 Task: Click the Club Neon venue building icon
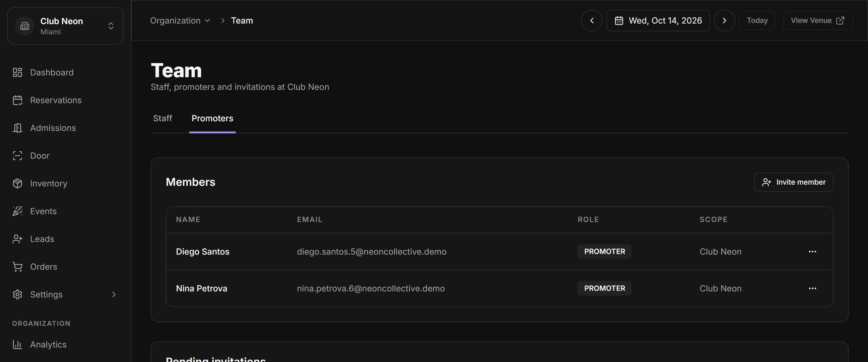(25, 26)
